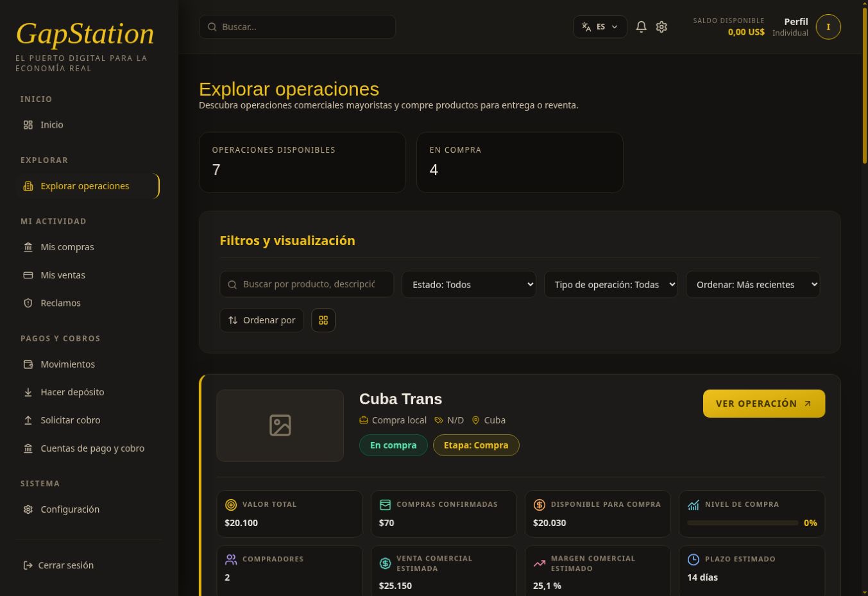Click the Etapa: Compra badge
This screenshot has width=868, height=596.
(x=476, y=445)
